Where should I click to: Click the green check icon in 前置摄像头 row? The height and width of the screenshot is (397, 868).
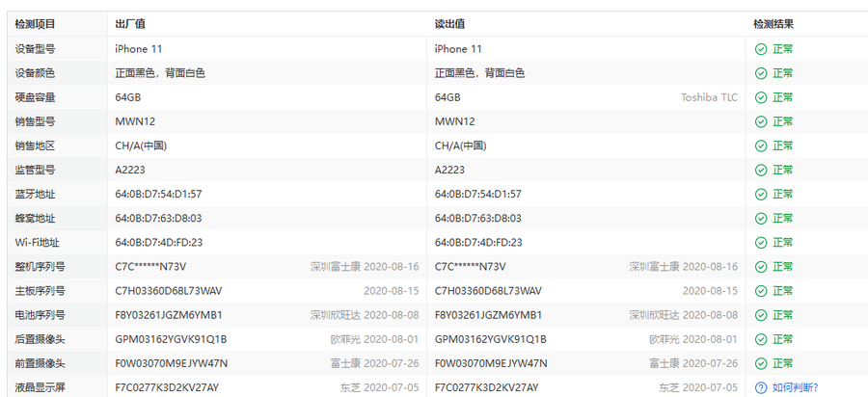coord(761,363)
